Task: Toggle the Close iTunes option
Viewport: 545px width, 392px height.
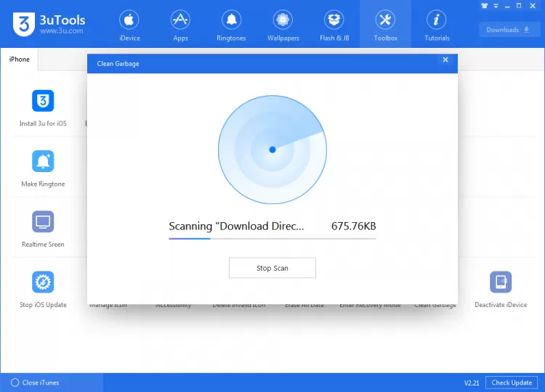Action: click(x=35, y=383)
